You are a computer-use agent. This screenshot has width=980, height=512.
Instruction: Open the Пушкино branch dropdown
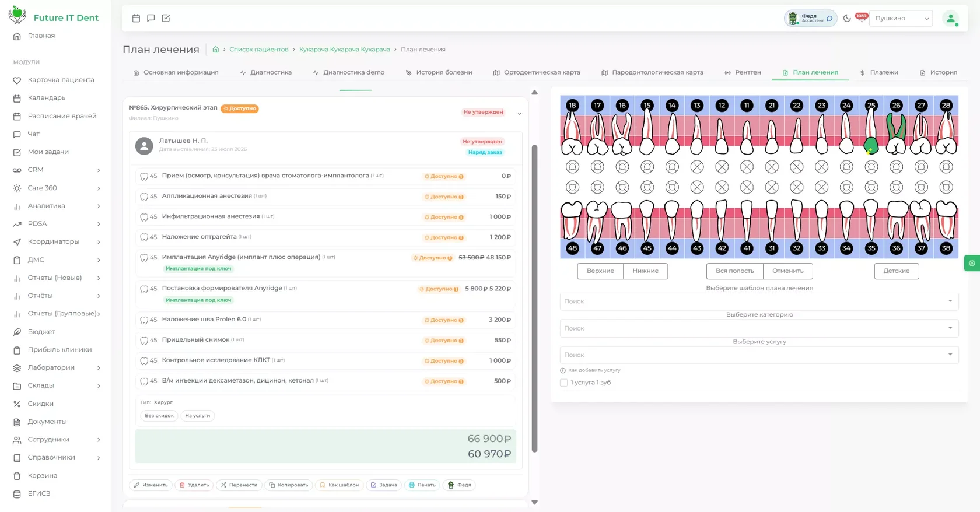tap(901, 19)
